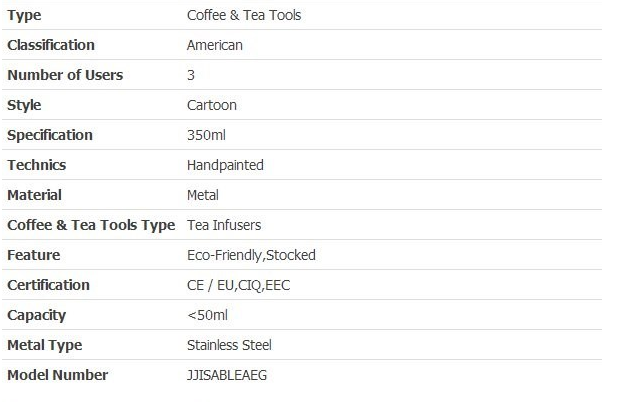Screen dimensions: 619x402
Task: Click the "Material" row label
Action: [34, 195]
